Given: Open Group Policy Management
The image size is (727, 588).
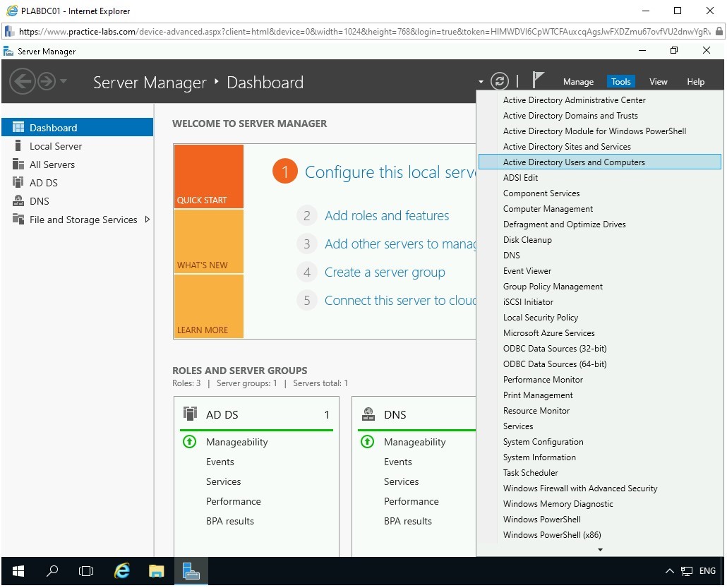Looking at the screenshot, I should [x=600, y=287].
